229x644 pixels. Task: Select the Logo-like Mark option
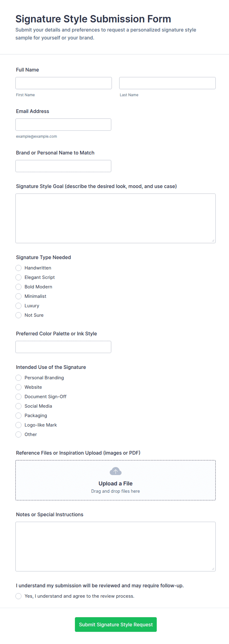(x=18, y=425)
